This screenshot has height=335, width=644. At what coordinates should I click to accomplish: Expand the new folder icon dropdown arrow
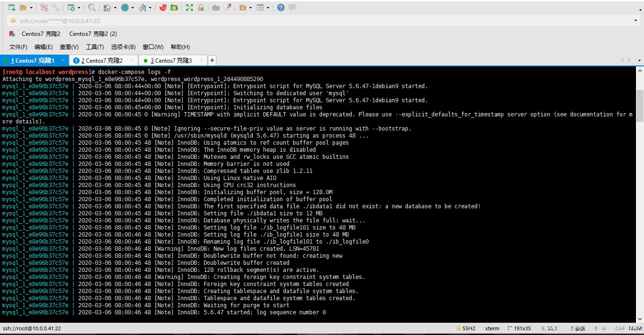[250, 8]
